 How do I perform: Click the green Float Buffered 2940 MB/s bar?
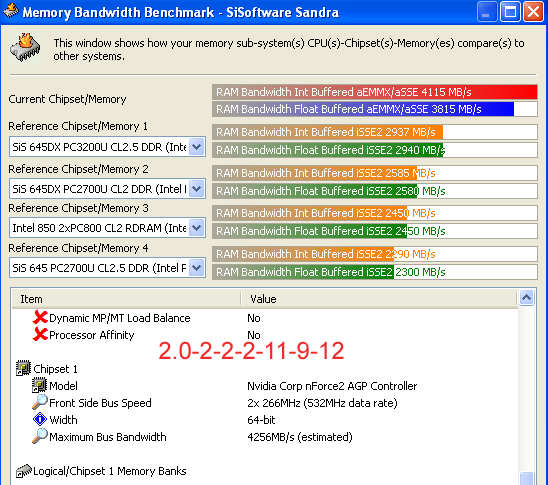(x=375, y=150)
